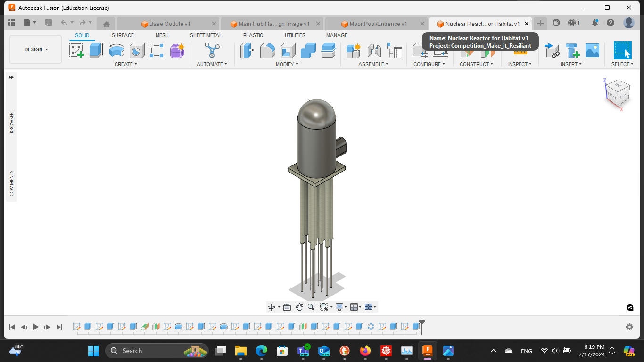644x362 pixels.
Task: Open timeline settings gear
Action: [x=629, y=327]
